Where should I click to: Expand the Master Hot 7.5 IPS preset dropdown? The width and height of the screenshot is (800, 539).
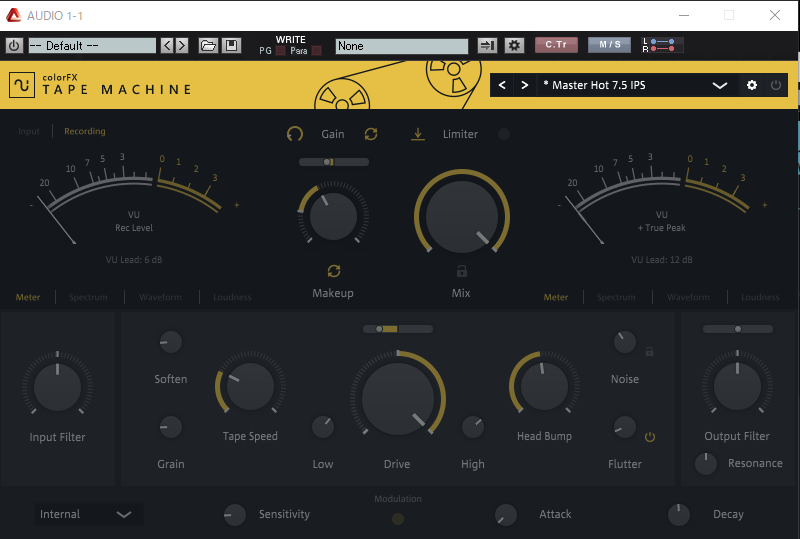719,86
